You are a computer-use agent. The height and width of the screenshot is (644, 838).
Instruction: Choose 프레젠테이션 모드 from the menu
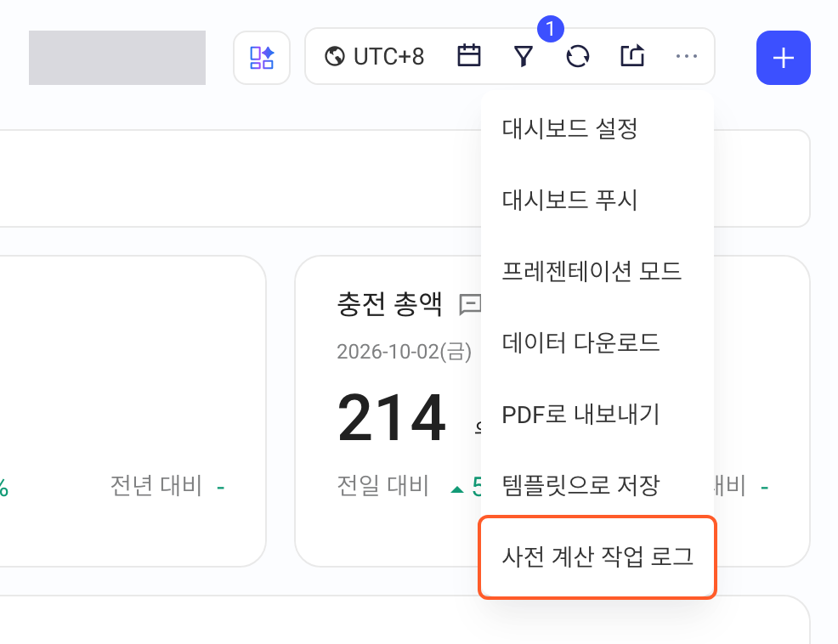click(597, 271)
